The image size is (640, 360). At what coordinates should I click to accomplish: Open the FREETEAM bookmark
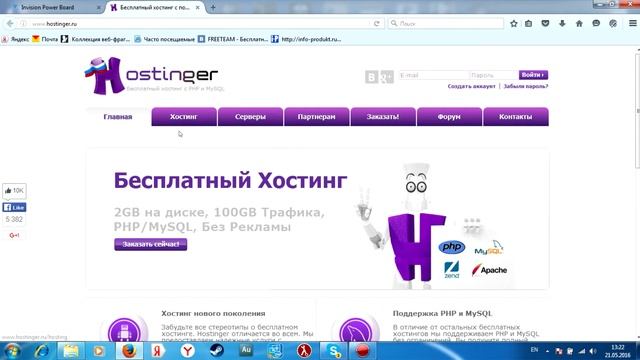[x=233, y=39]
